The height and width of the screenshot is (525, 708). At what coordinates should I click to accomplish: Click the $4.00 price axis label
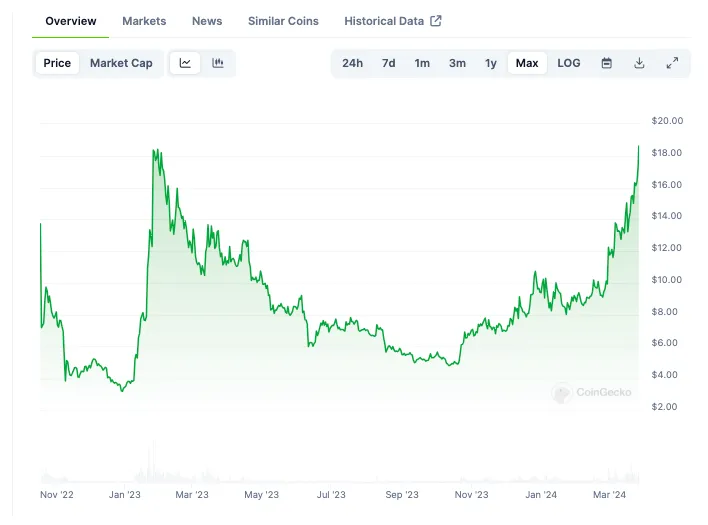[664, 375]
